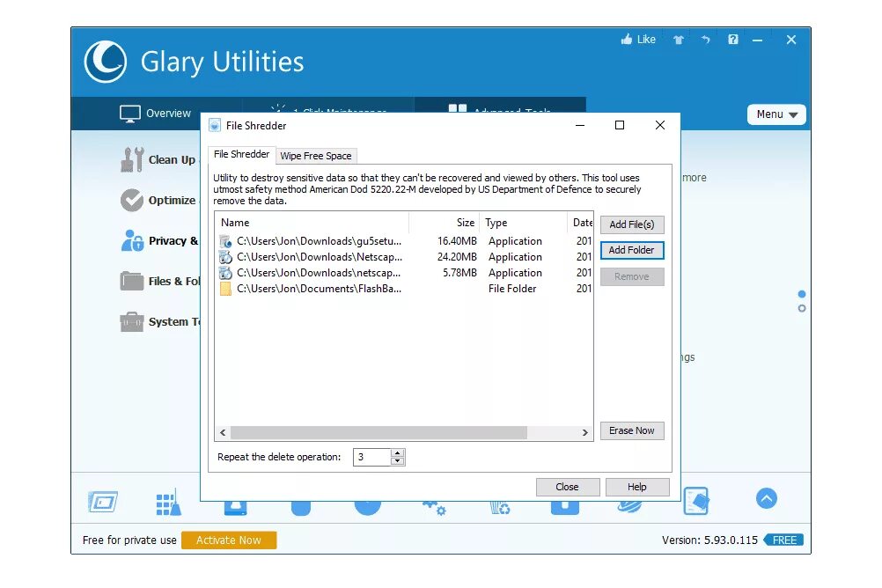Open the skin t-shirt icon in title bar

679,40
